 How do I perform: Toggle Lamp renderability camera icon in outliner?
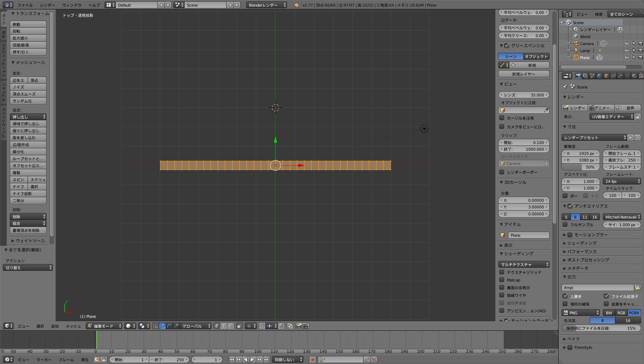coord(641,51)
